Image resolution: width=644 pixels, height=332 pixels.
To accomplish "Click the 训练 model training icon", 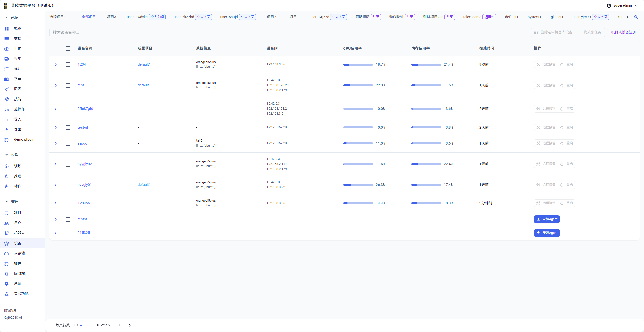I will (x=7, y=166).
